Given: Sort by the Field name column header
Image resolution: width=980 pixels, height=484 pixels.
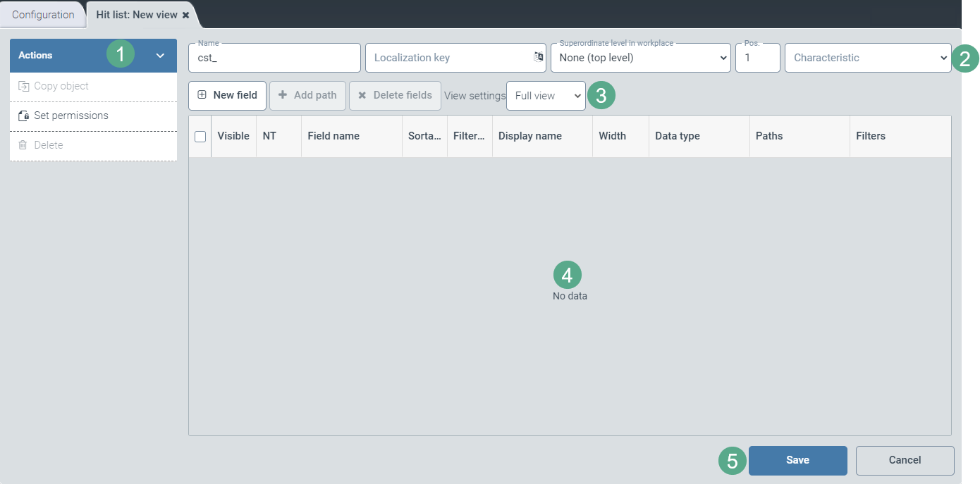Looking at the screenshot, I should pyautogui.click(x=333, y=136).
